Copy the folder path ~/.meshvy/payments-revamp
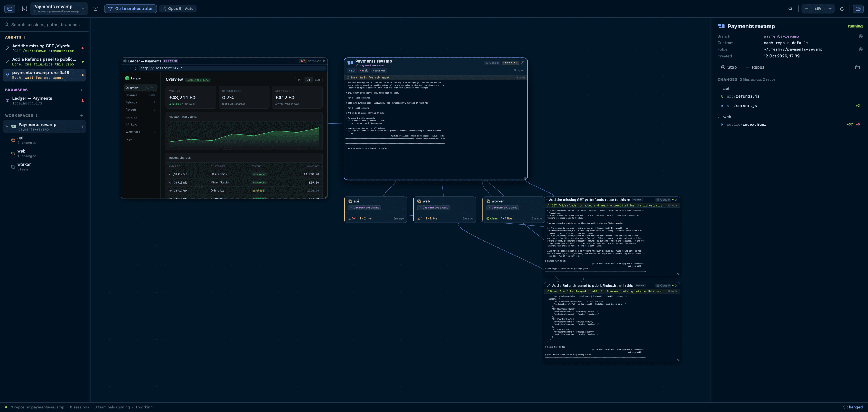This screenshot has width=868, height=412. (x=861, y=50)
